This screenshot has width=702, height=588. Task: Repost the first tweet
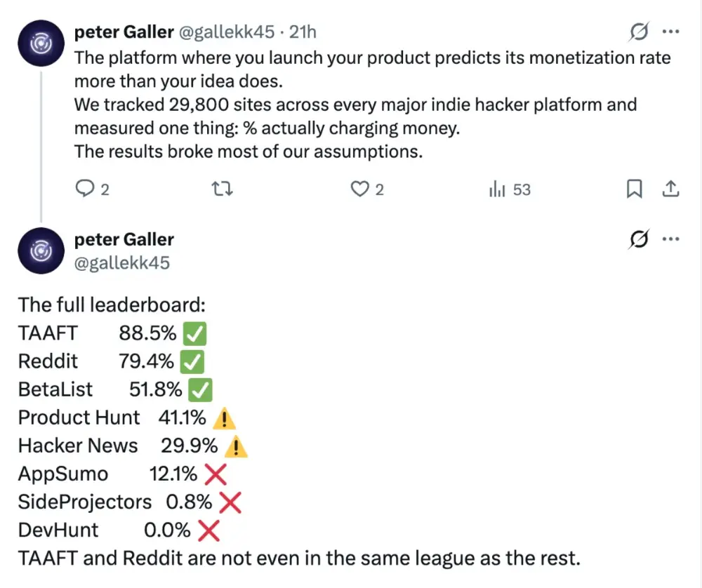pos(224,189)
